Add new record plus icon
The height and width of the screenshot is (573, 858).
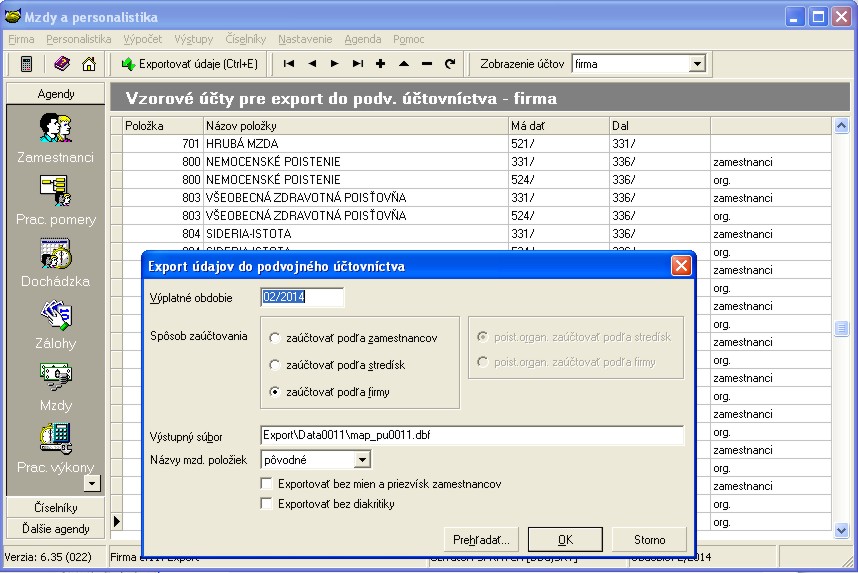(380, 63)
